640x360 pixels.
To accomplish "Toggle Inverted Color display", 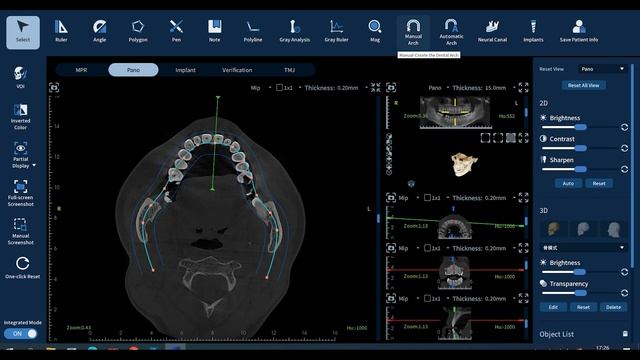I will pyautogui.click(x=20, y=116).
